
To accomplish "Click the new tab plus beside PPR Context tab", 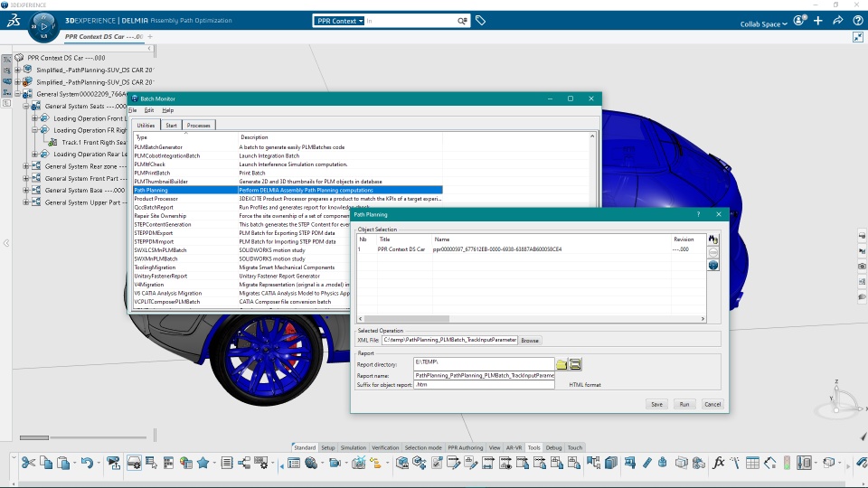I will (150, 37).
